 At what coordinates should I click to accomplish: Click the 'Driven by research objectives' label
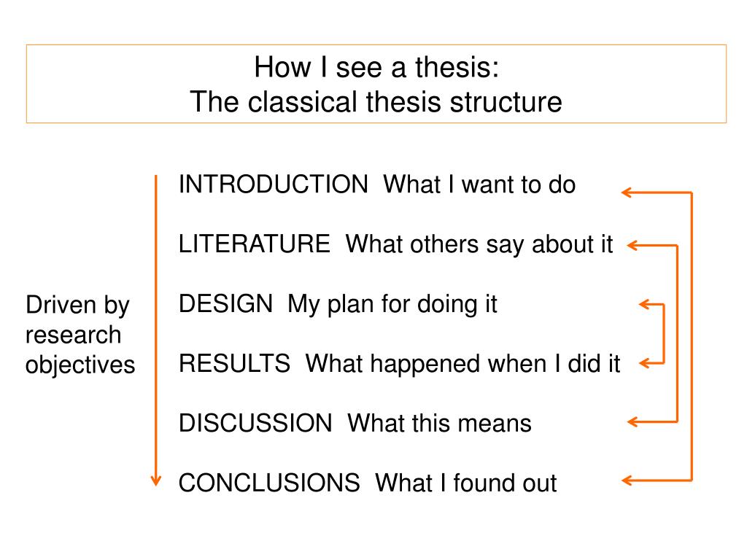coord(80,335)
